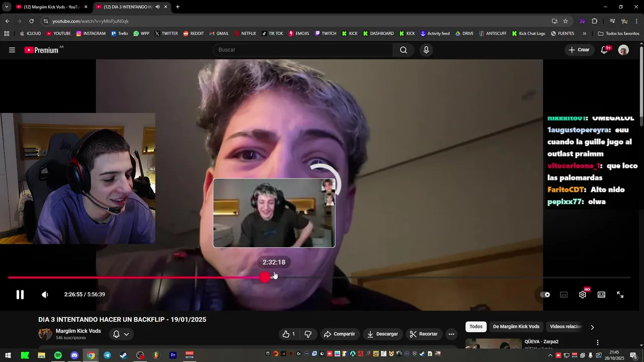This screenshot has height=362, width=644.
Task: Click the address bar URL
Action: point(91,21)
